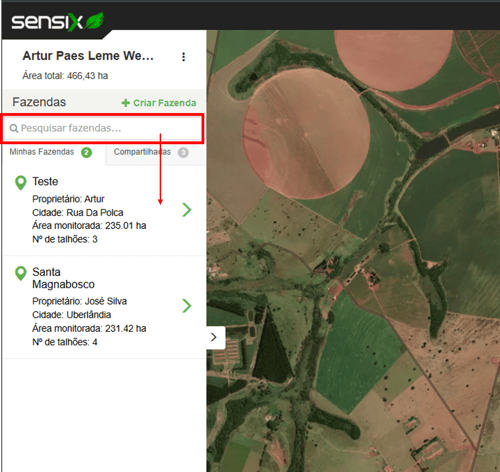Click the green plus icon beside Criar Fazenda
Screen dimensions: 500x472
coord(125,103)
